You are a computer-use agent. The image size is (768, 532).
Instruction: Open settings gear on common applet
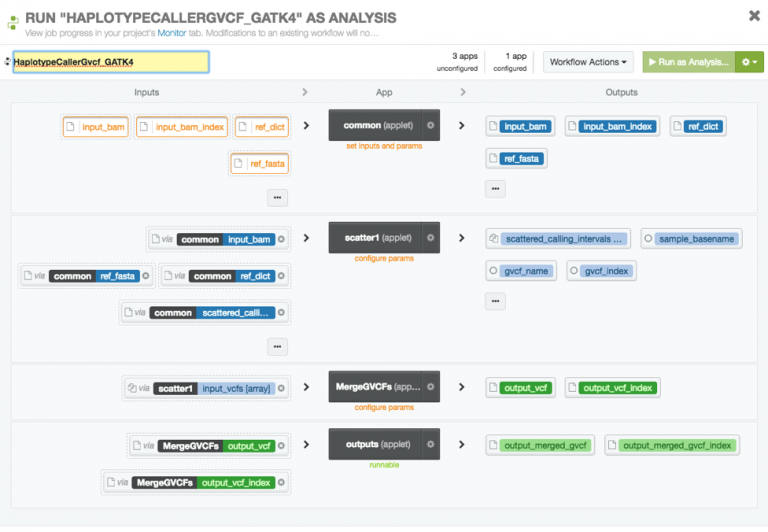[x=430, y=126]
